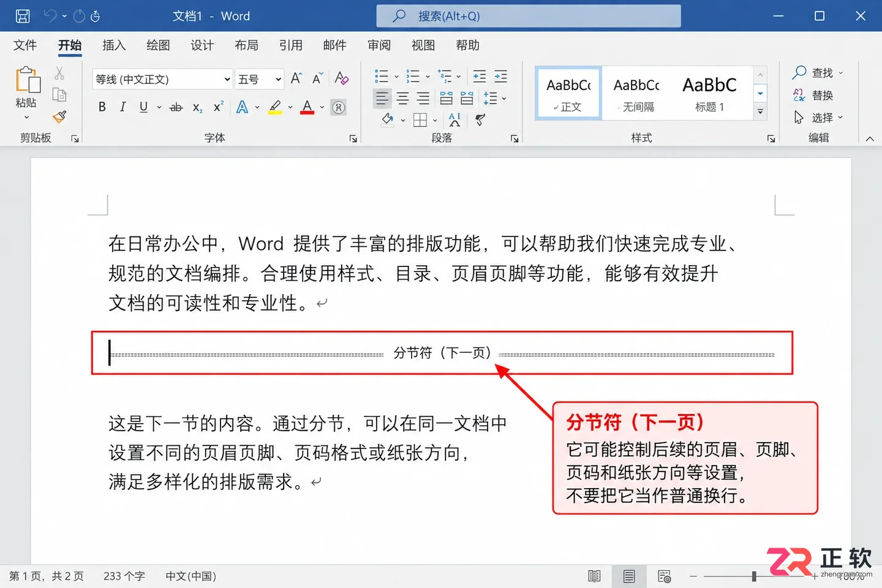Screen dimensions: 882x588
Task: Click the 查找 find button
Action: [818, 73]
